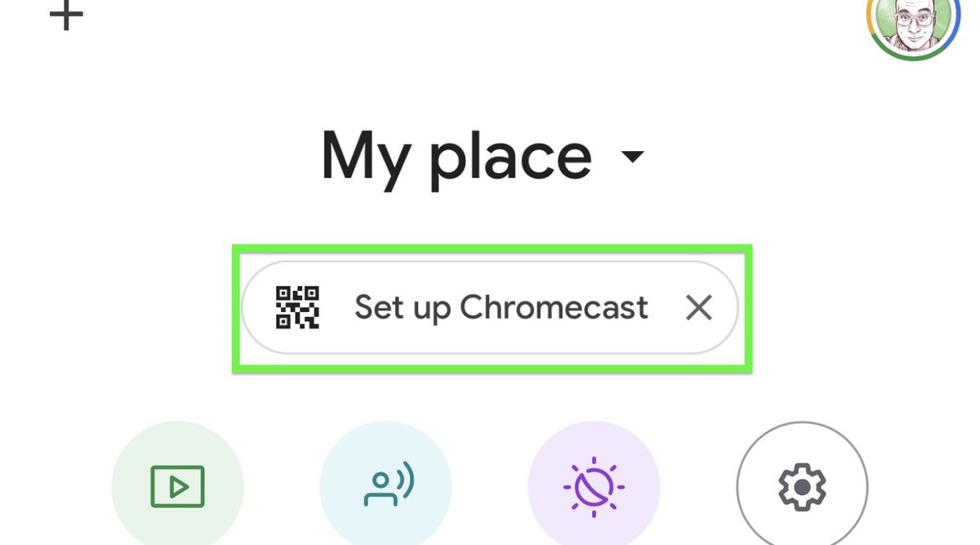Activate the broadcast person icon
The height and width of the screenshot is (545, 980).
385,486
